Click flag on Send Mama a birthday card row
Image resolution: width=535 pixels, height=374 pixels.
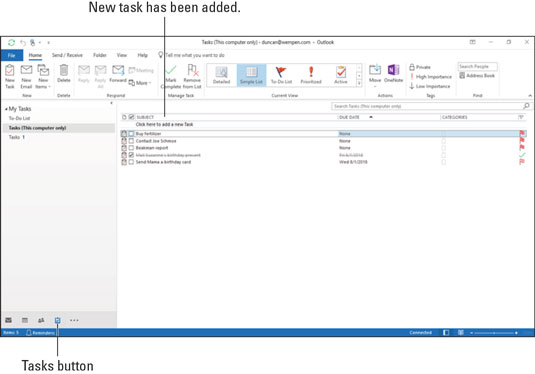click(522, 162)
